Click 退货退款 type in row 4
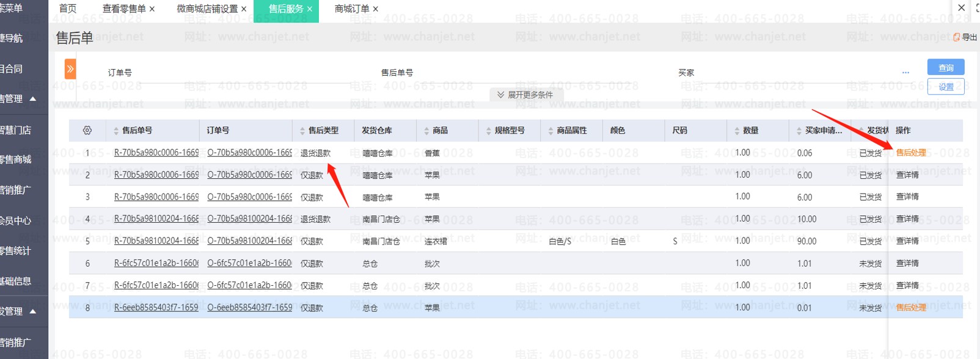This screenshot has height=359, width=980. tap(315, 219)
